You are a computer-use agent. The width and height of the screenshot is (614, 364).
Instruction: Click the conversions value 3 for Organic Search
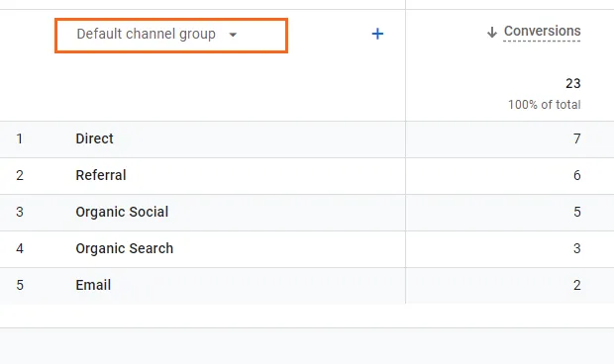576,248
